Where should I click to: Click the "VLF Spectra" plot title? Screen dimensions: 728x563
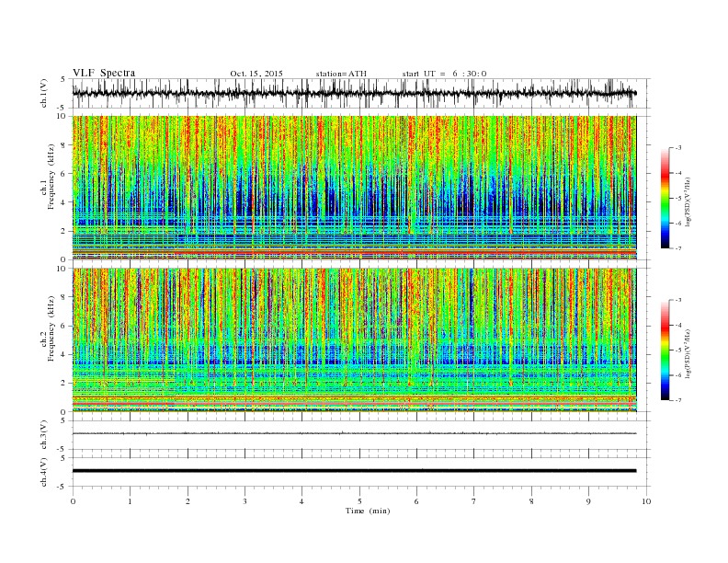coord(104,73)
